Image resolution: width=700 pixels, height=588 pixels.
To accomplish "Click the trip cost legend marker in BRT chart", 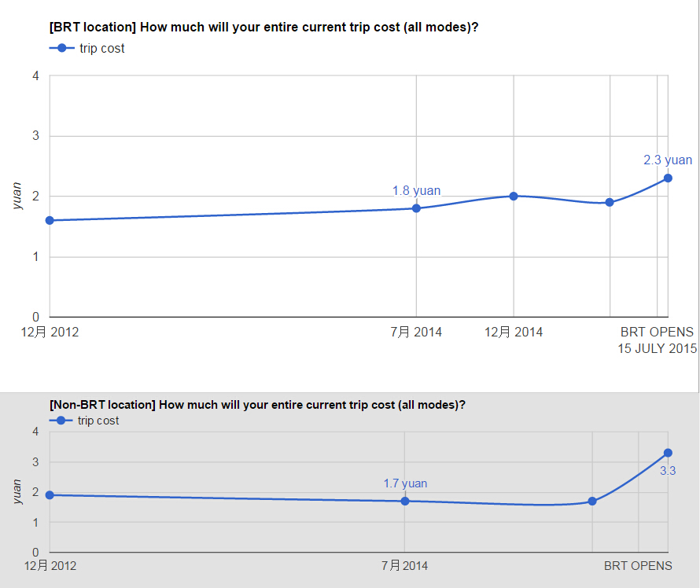I will pyautogui.click(x=61, y=48).
